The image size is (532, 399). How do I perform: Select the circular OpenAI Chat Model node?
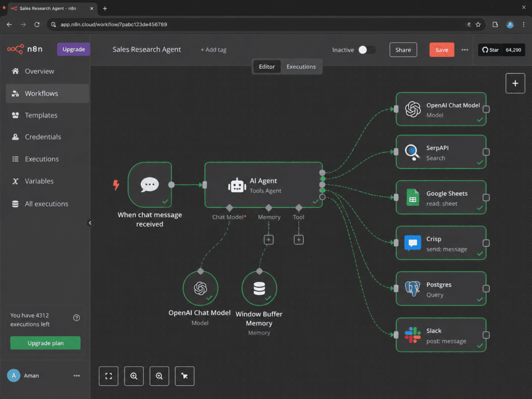[x=200, y=288]
